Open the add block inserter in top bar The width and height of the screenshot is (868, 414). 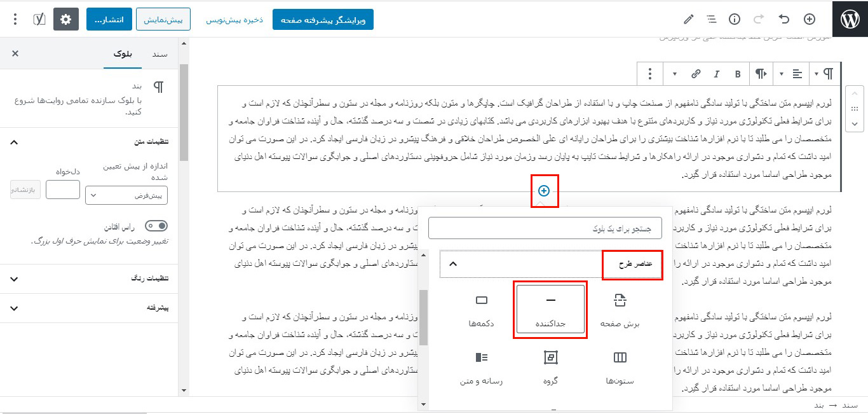(810, 19)
